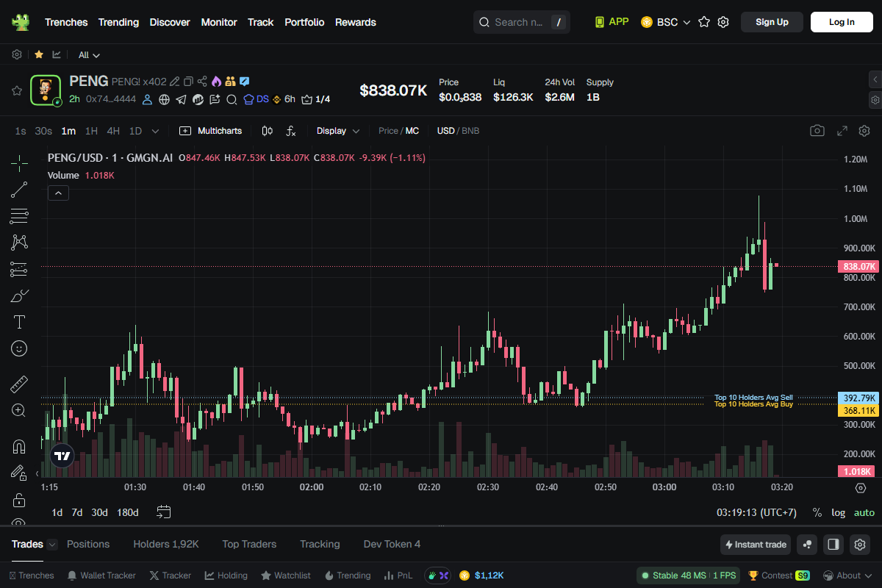Click the Instant trade button
The width and height of the screenshot is (882, 588).
(756, 545)
